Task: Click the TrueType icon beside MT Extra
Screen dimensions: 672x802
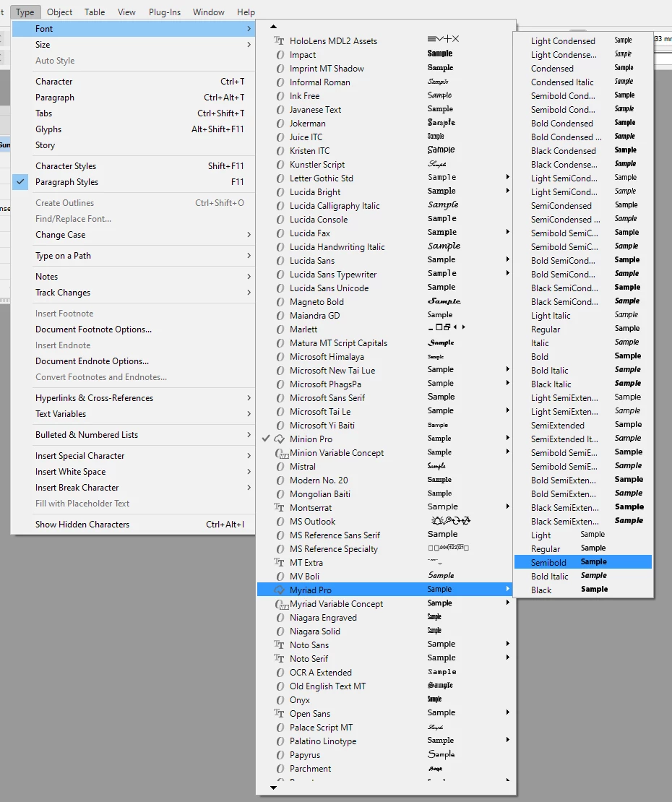Action: (279, 562)
